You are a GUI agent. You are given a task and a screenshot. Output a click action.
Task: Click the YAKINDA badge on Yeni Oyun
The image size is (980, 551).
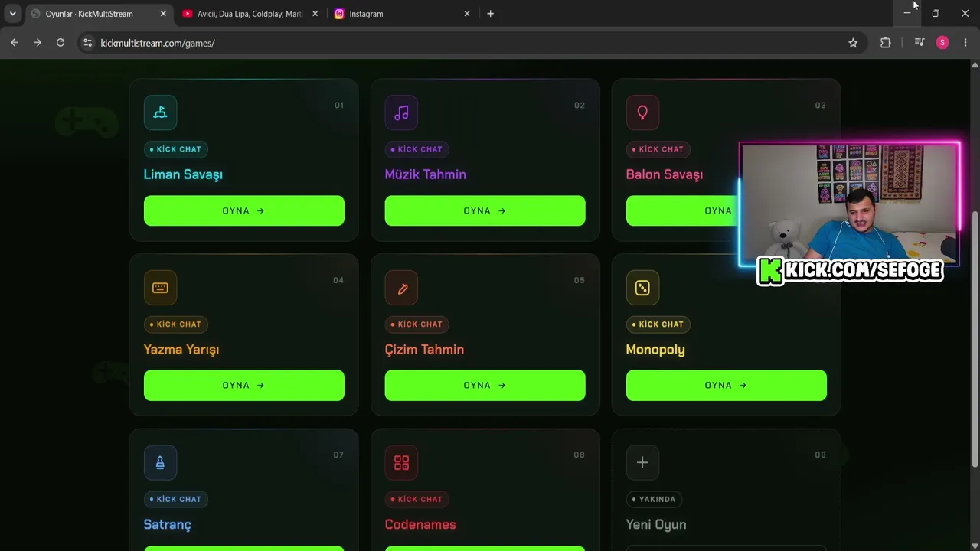point(655,499)
